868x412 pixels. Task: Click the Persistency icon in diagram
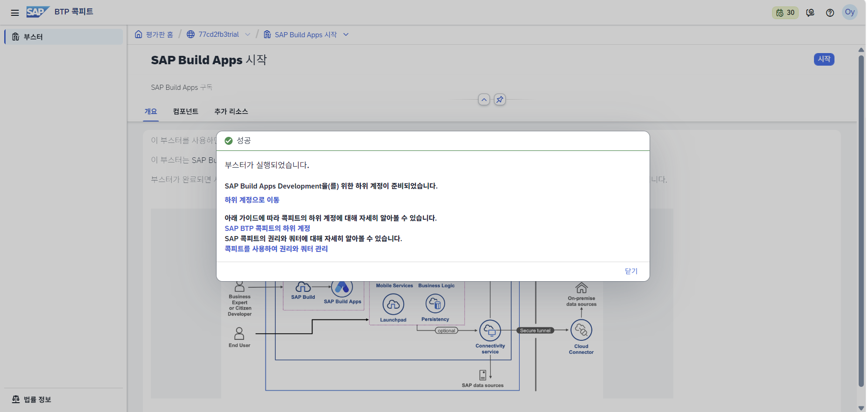(435, 304)
